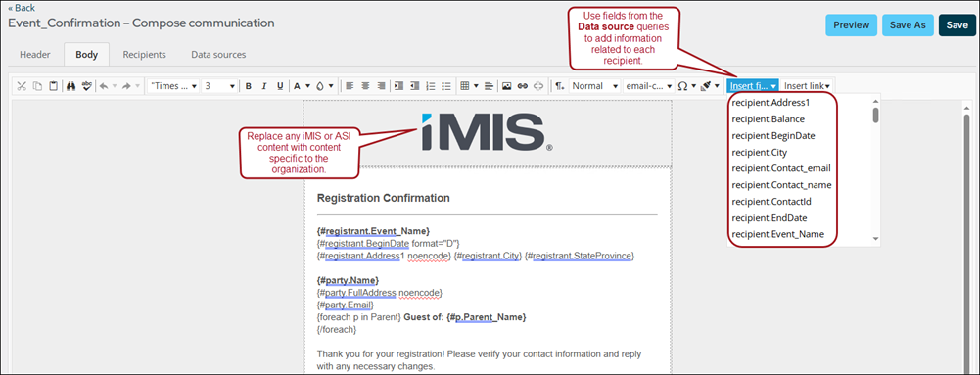Image resolution: width=980 pixels, height=375 pixels.
Task: Open the hyperlink manager chain icon
Action: pos(523,86)
